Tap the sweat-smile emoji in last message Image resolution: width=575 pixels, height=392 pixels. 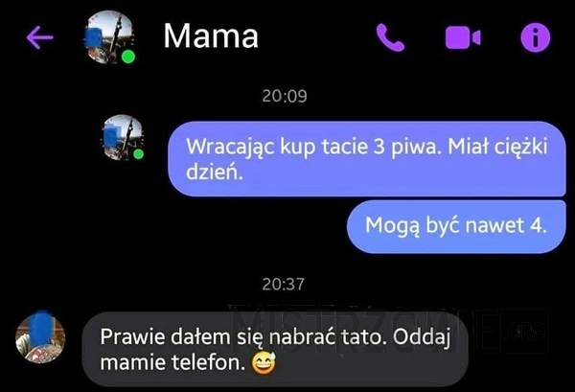click(x=264, y=363)
